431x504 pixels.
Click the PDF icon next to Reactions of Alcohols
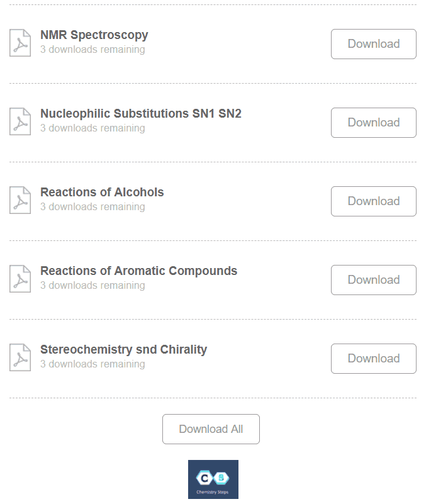(20, 201)
